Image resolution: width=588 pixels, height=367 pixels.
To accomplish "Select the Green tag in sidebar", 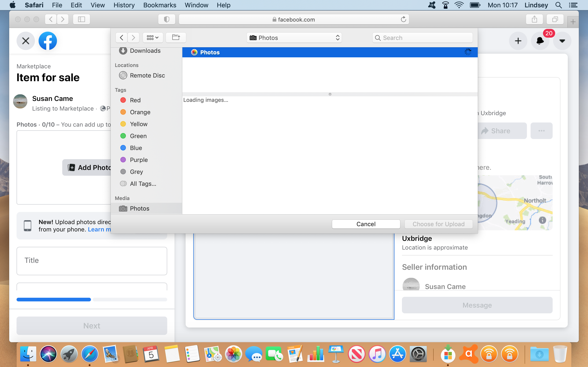I will click(x=138, y=136).
